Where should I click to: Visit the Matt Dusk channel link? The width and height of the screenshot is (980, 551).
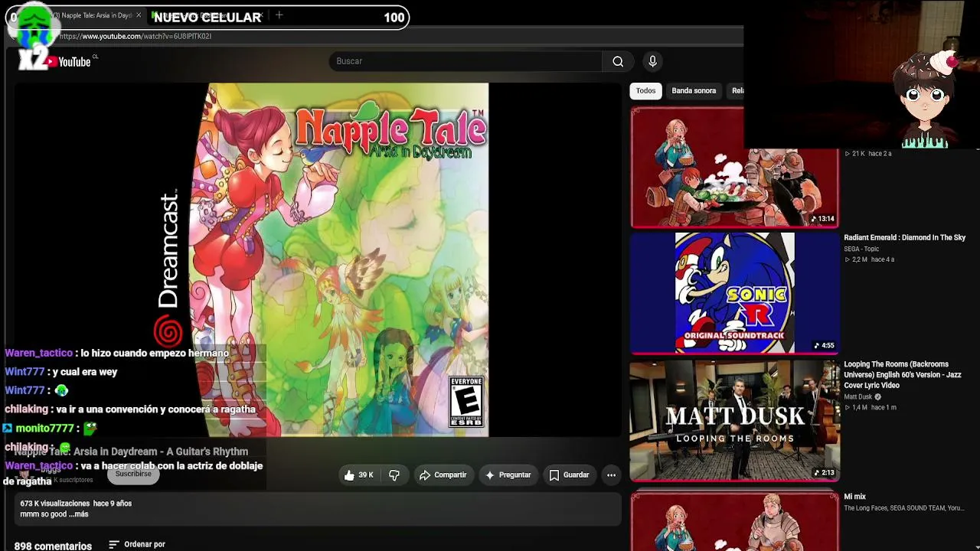(858, 397)
